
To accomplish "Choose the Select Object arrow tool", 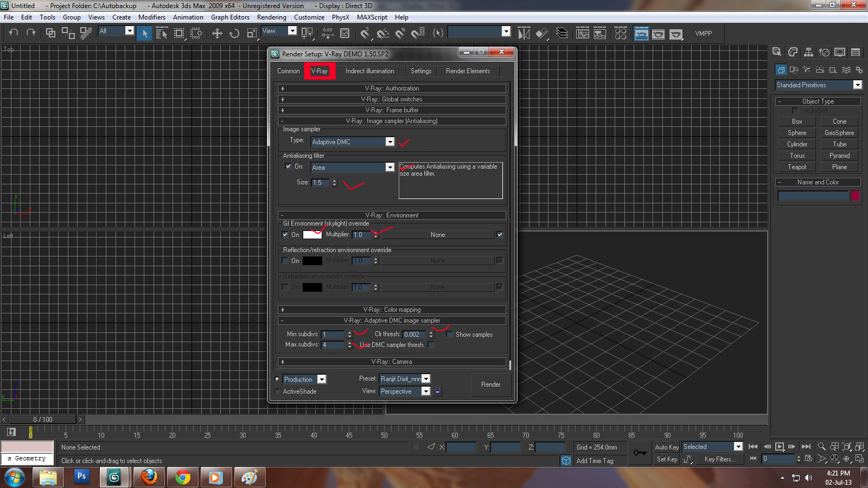I will pyautogui.click(x=144, y=33).
